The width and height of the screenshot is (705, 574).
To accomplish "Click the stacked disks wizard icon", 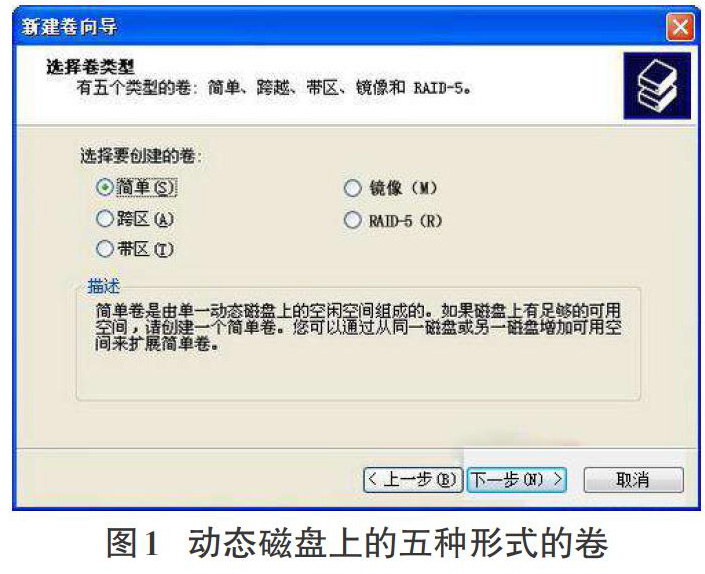I will pos(657,85).
